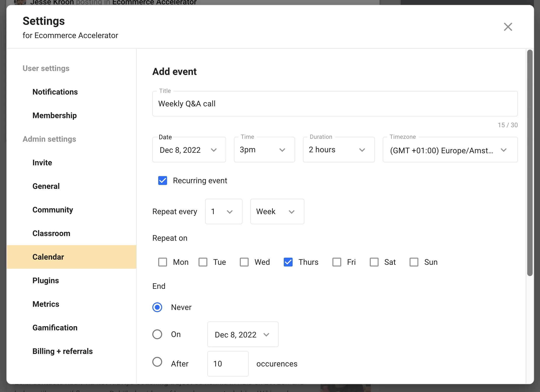Uncheck the Recurring event option
The width and height of the screenshot is (540, 392).
163,181
